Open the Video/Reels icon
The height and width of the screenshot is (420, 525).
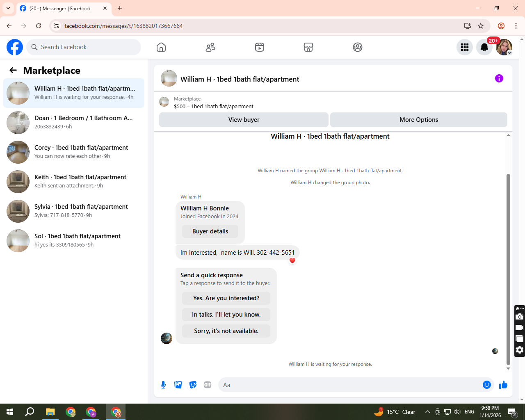pyautogui.click(x=260, y=47)
